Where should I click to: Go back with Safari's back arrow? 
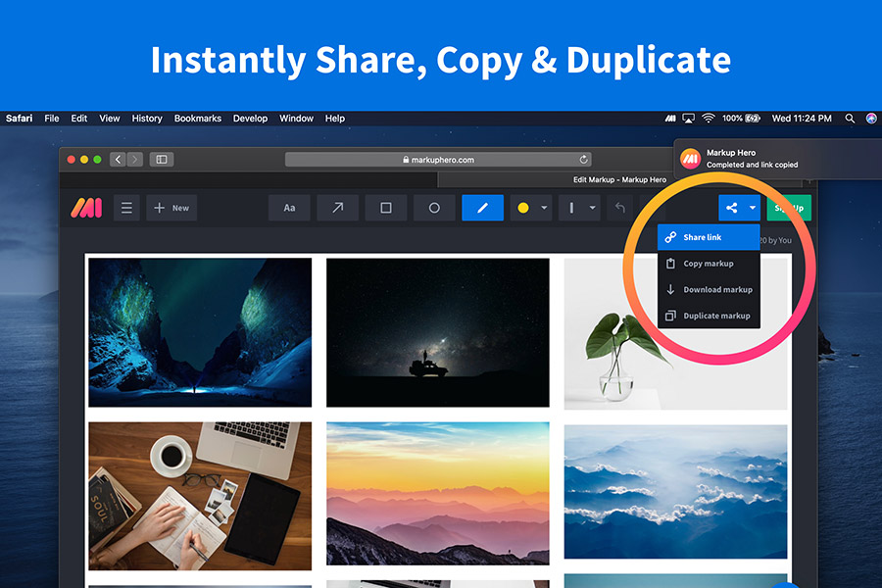(x=119, y=159)
